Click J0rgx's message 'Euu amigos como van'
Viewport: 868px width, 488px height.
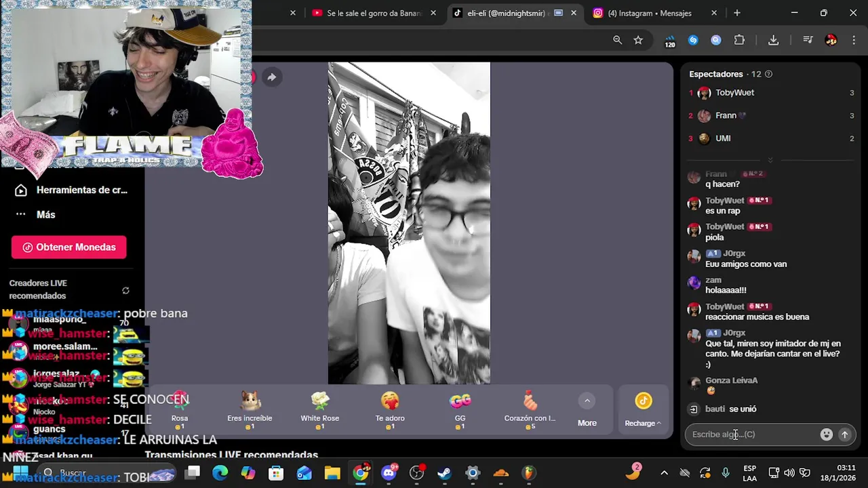746,264
